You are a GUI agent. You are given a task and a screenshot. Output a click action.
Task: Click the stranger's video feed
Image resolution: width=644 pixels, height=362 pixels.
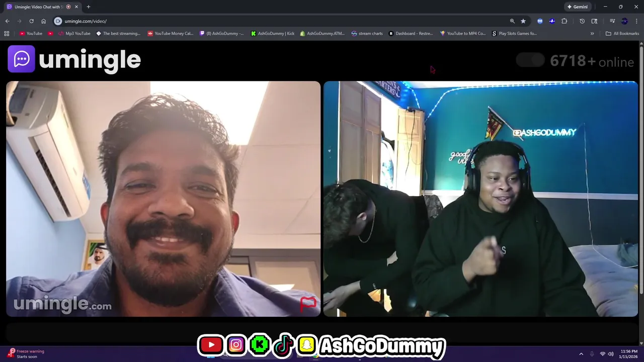coord(163,199)
